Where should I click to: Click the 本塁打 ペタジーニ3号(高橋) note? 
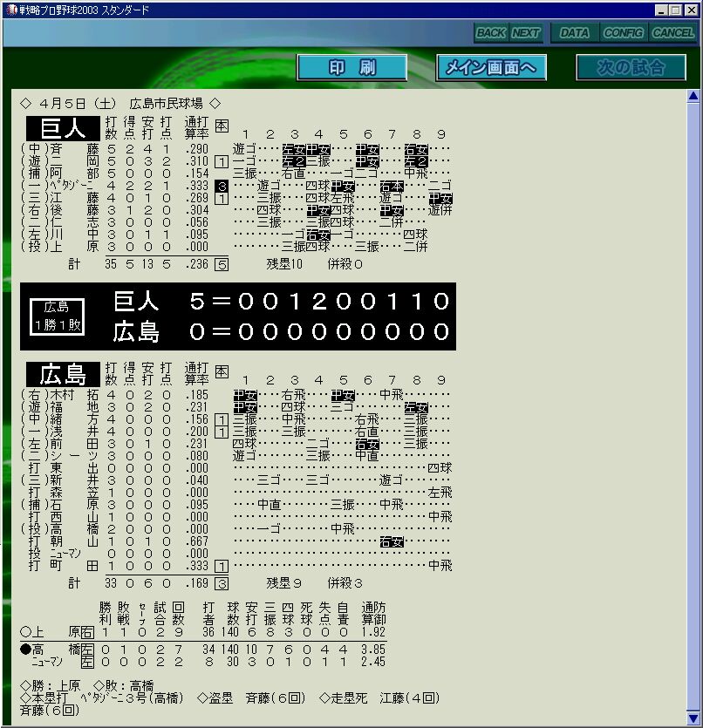102,697
